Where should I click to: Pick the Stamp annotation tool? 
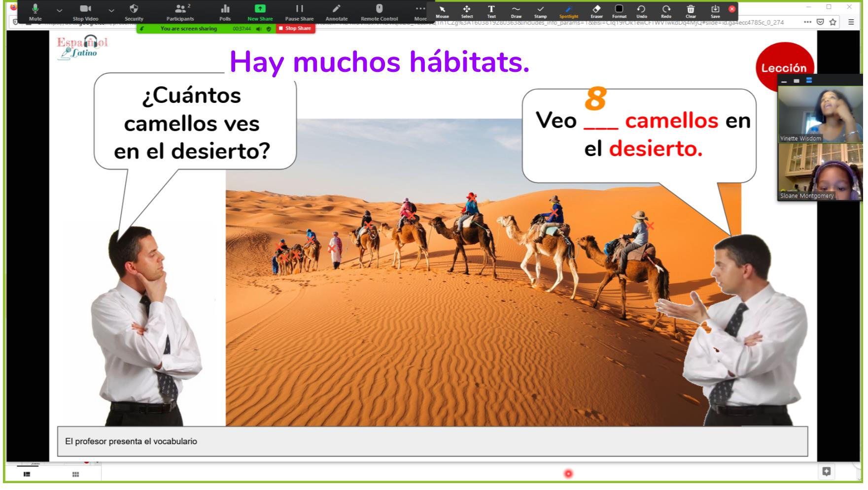coord(540,11)
